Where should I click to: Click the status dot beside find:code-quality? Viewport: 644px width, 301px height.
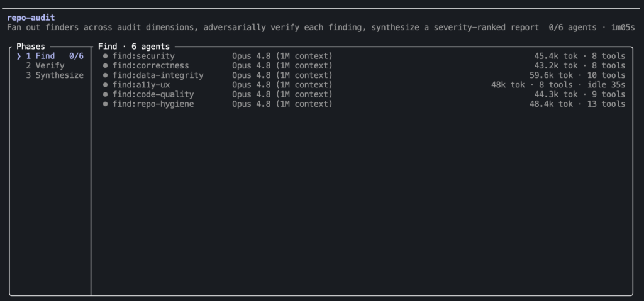tap(106, 94)
